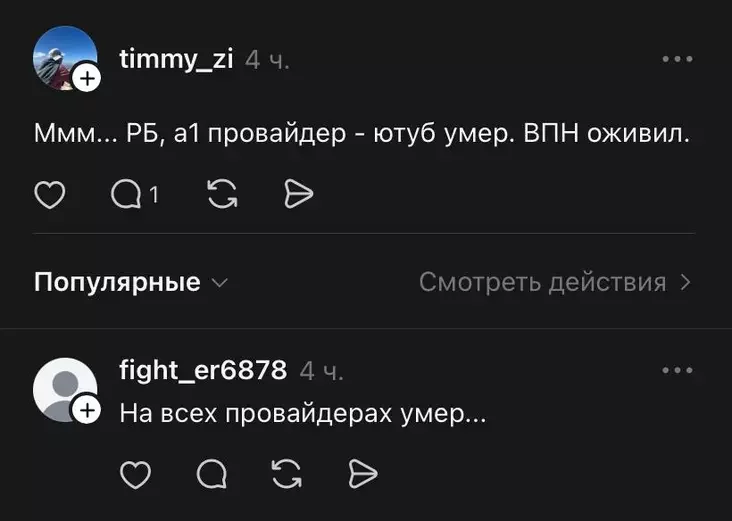Image resolution: width=732 pixels, height=521 pixels.
Task: Open the post text about ютуб умер
Action: 362,135
